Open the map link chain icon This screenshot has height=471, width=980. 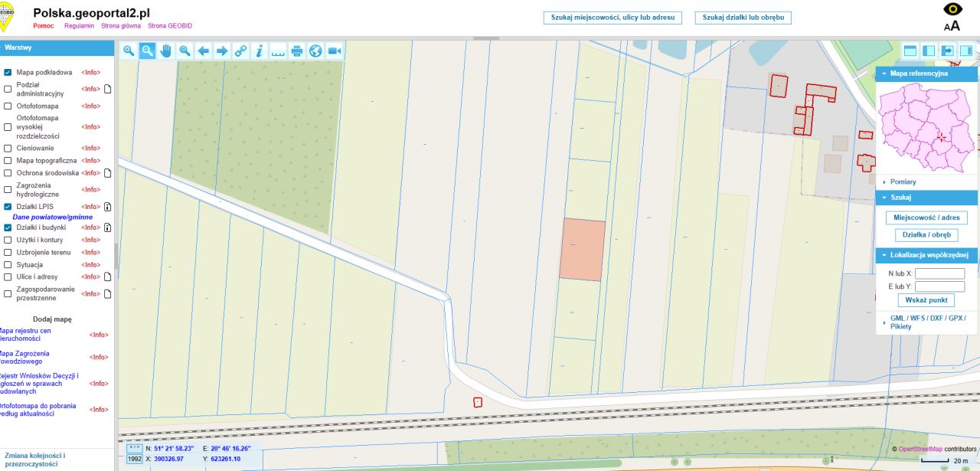click(x=241, y=51)
